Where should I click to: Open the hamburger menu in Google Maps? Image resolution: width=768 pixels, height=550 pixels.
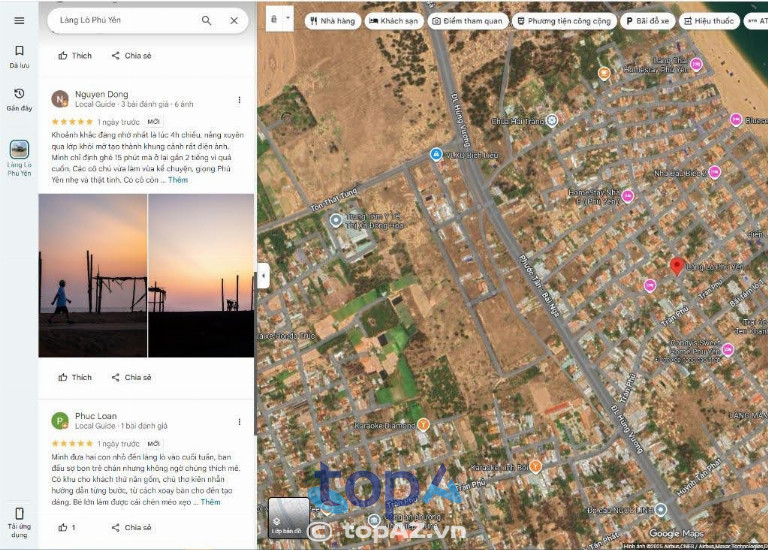19,19
